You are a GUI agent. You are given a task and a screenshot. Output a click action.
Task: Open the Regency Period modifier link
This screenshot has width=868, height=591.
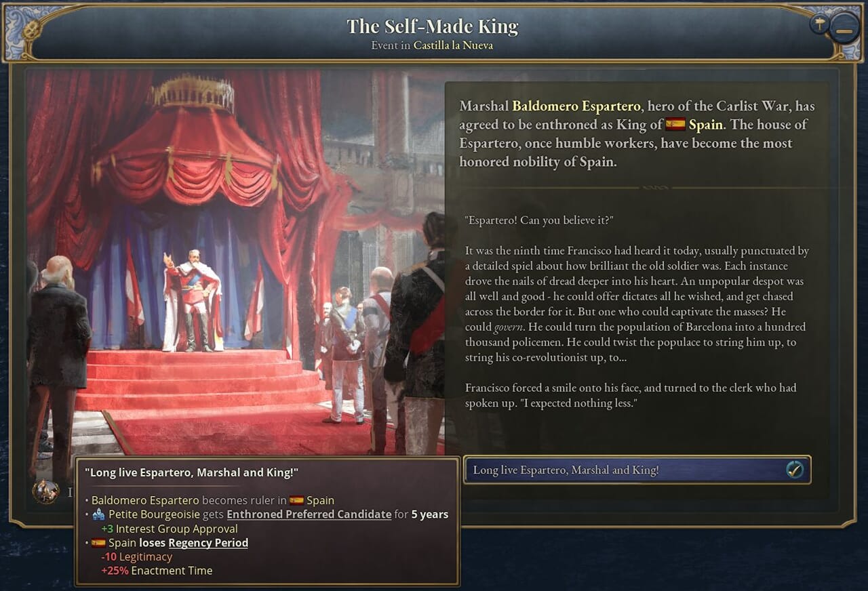pyautogui.click(x=208, y=543)
